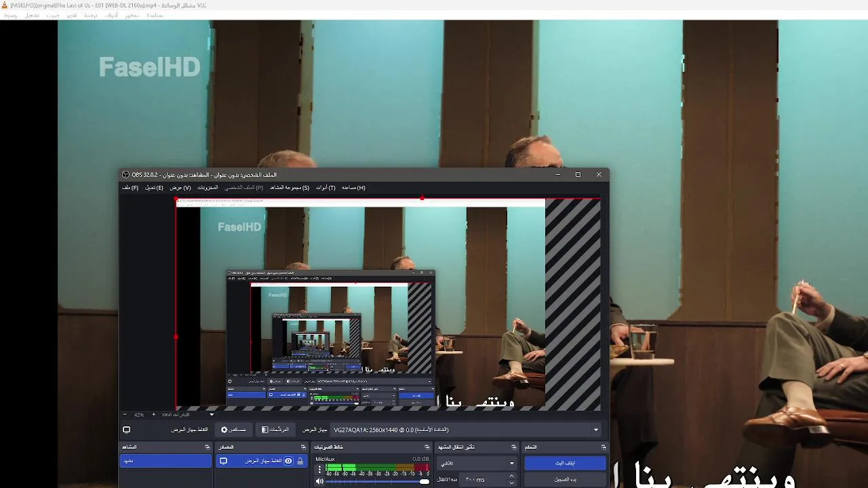This screenshot has width=868, height=488.
Task: Zoom in the OBS preview with plus
Action: [x=153, y=415]
